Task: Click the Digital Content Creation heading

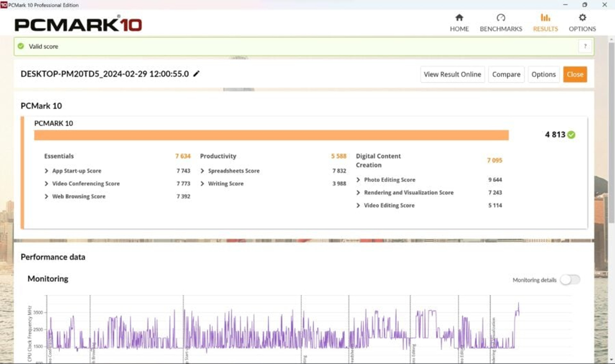Action: (x=378, y=160)
